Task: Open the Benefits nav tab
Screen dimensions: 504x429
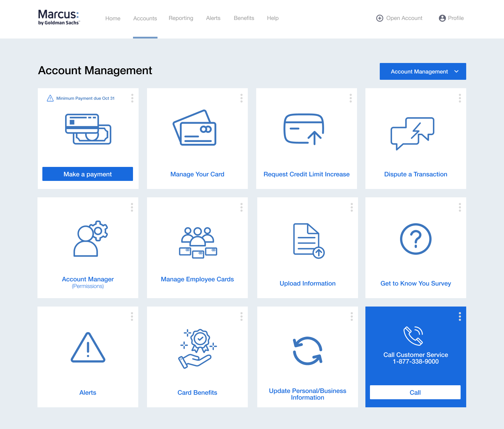Action: [x=244, y=18]
